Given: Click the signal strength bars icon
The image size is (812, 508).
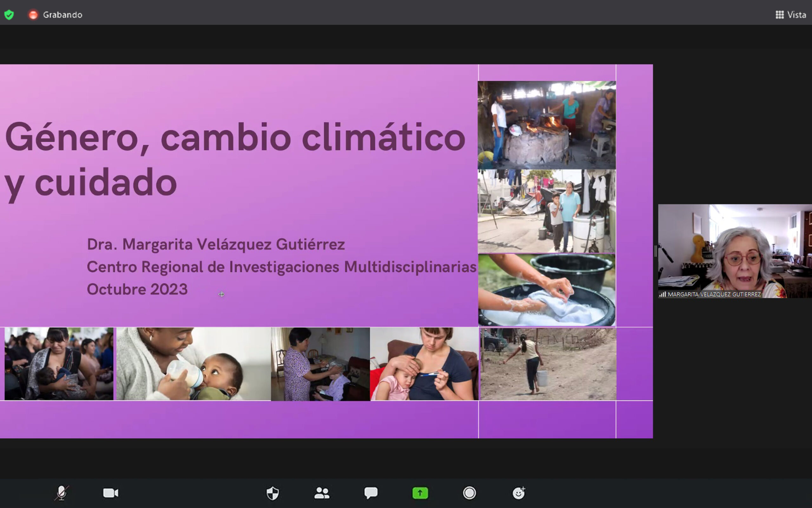Looking at the screenshot, I should click(663, 294).
